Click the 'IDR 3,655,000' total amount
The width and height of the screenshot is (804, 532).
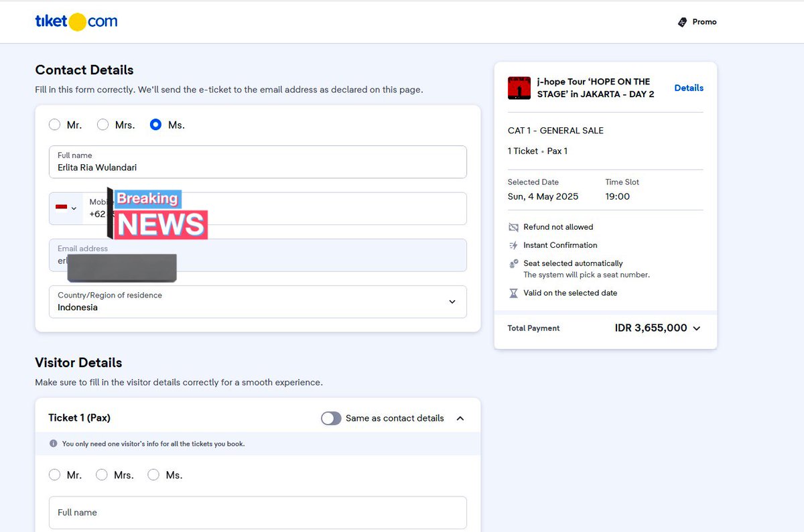click(651, 328)
